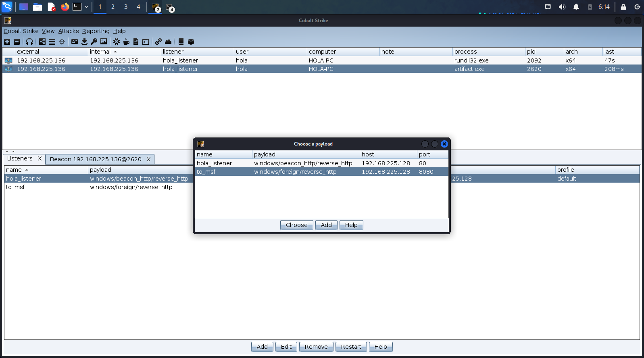Image resolution: width=644 pixels, height=358 pixels.
Task: Click the document page toolbar icon
Action: [136, 42]
